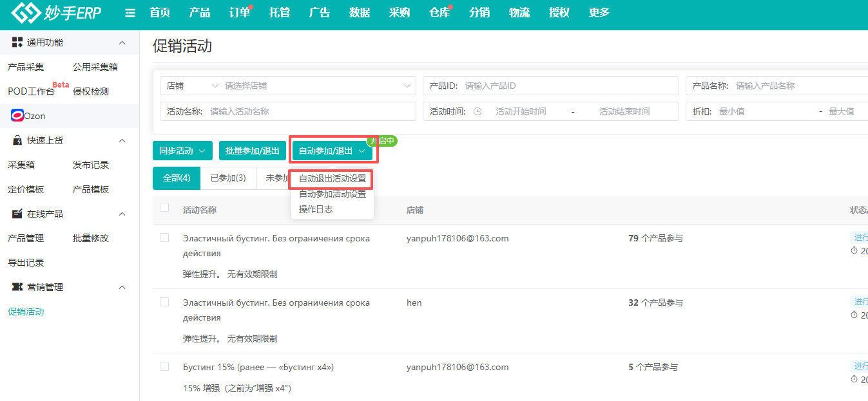
Task: Switch to the 已参加(3) tab
Action: click(x=227, y=178)
